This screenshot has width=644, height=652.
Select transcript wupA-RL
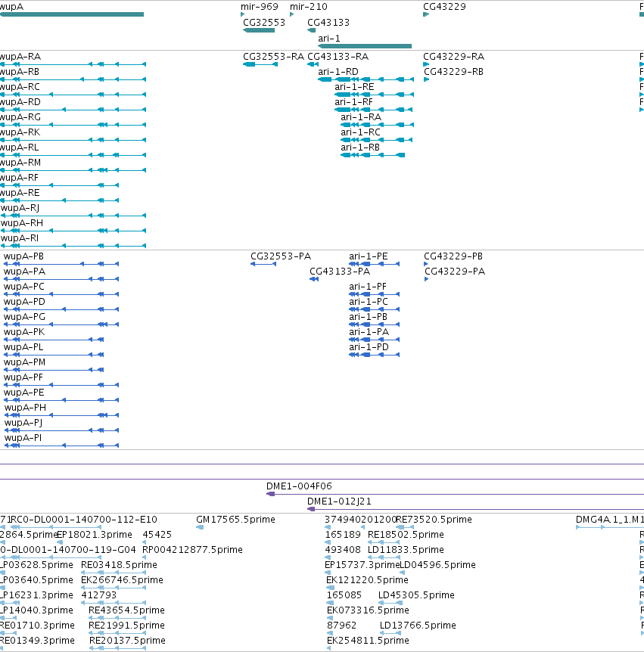click(x=73, y=155)
